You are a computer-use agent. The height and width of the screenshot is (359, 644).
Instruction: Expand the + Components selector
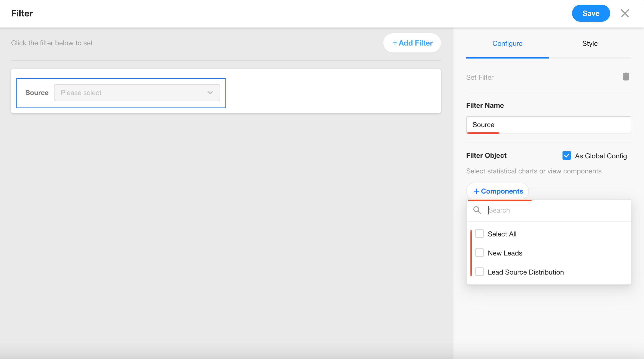click(498, 191)
